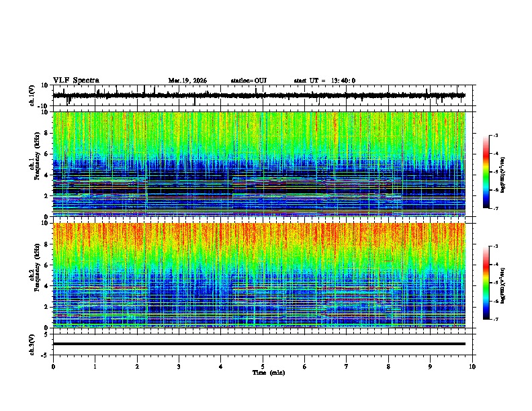Click the "-5" tick on ch.1 colorbar
The image size is (532, 411).
coord(495,172)
